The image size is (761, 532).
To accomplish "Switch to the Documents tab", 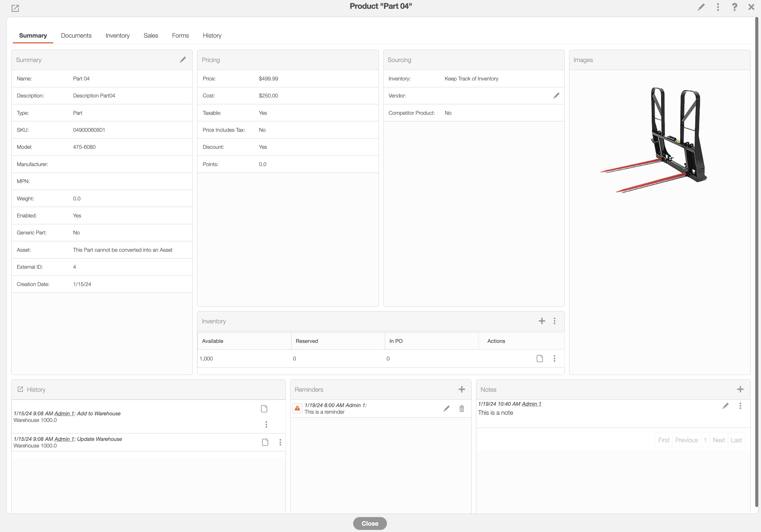I will tap(76, 35).
